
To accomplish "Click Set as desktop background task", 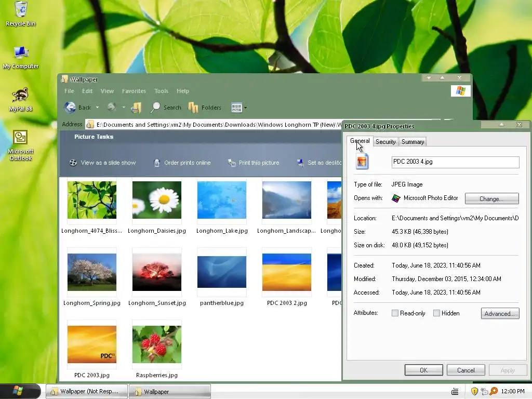I will [319, 163].
